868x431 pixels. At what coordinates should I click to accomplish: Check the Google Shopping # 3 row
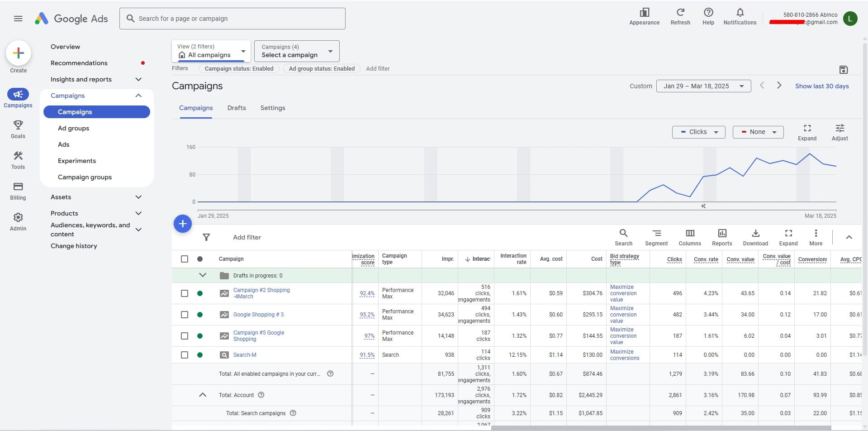pyautogui.click(x=185, y=315)
